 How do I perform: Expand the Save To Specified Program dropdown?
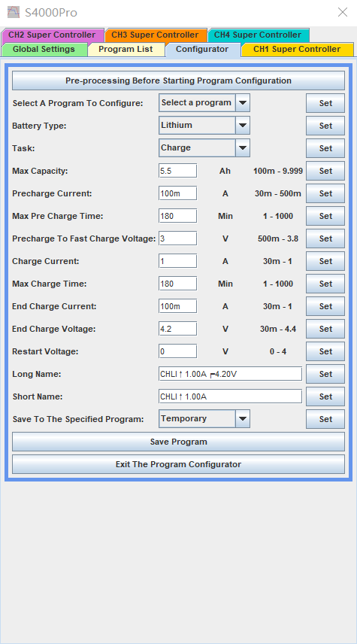coord(204,419)
